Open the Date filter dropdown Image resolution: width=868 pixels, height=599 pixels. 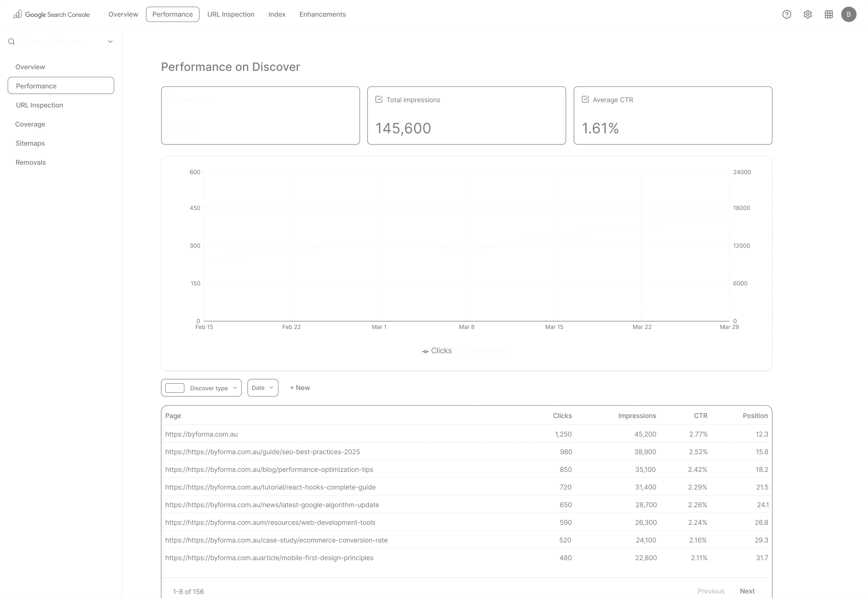pyautogui.click(x=263, y=388)
